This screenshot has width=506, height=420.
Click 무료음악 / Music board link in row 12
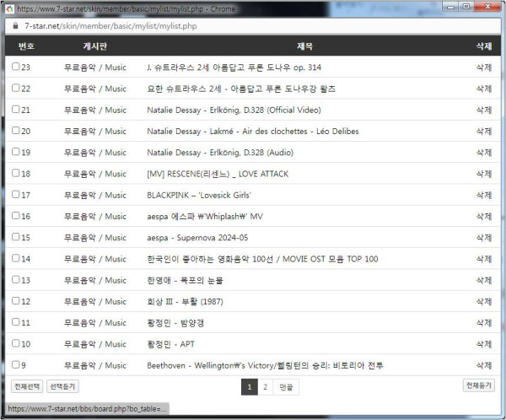click(x=94, y=302)
